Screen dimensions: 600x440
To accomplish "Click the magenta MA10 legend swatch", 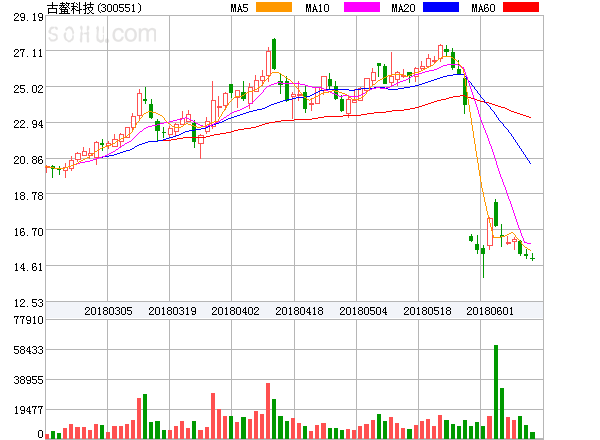I will click(362, 7).
